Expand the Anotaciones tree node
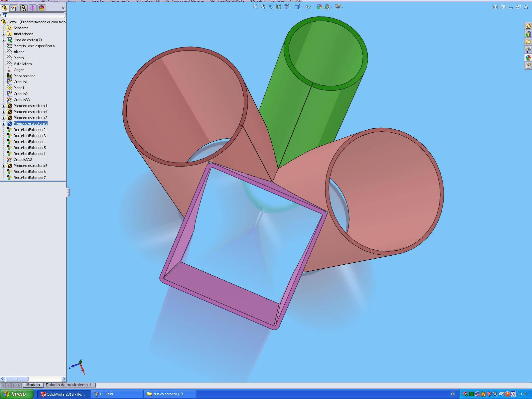 tap(4, 34)
